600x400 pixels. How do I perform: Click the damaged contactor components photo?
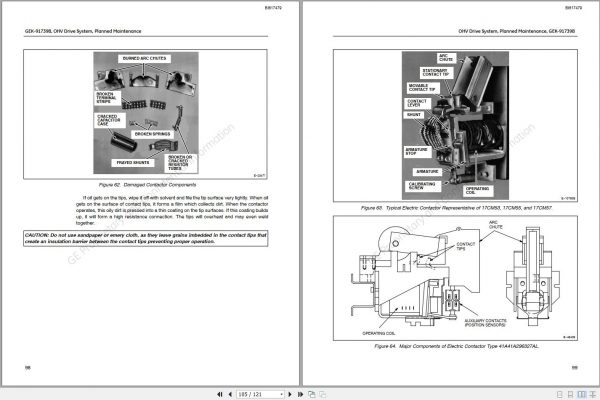point(146,113)
